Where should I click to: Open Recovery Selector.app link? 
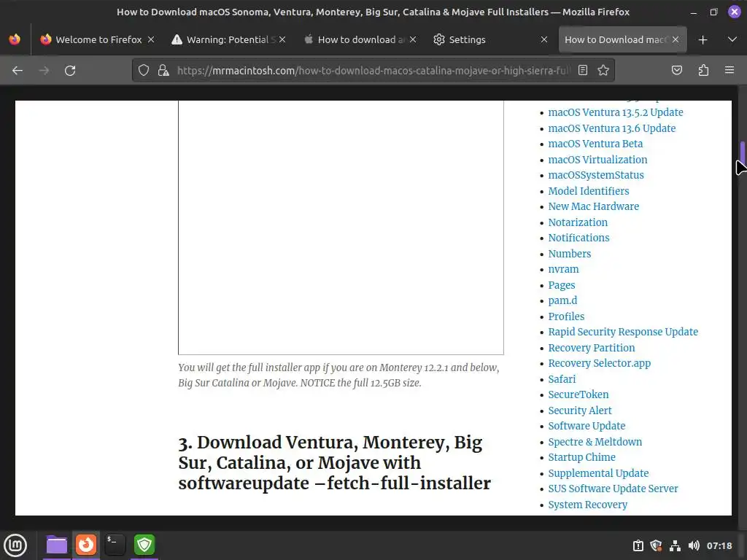click(600, 363)
